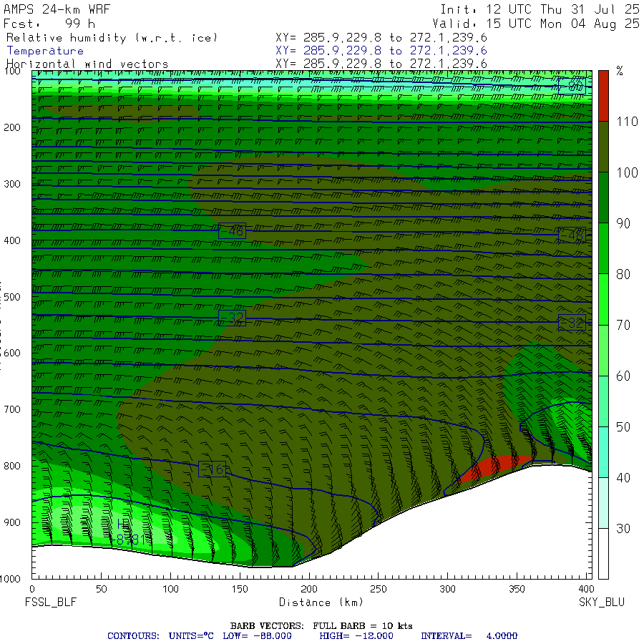Click the '70' colorbar value label
644x644 pixels.
tap(623, 325)
